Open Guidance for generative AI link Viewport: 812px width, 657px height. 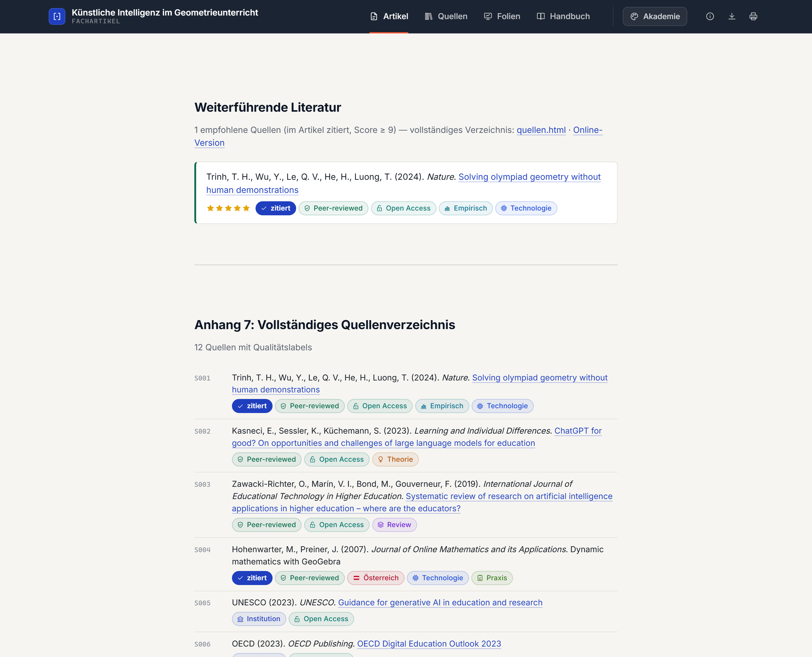[440, 603]
